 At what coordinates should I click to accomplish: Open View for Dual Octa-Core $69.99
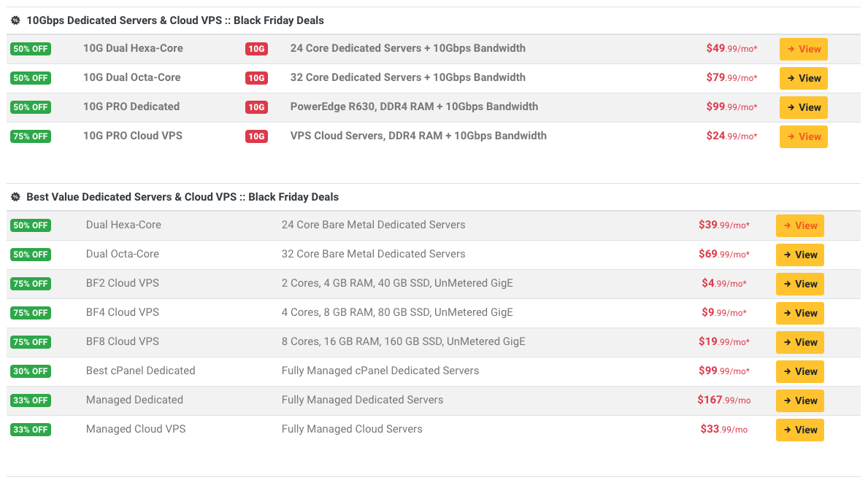800,255
